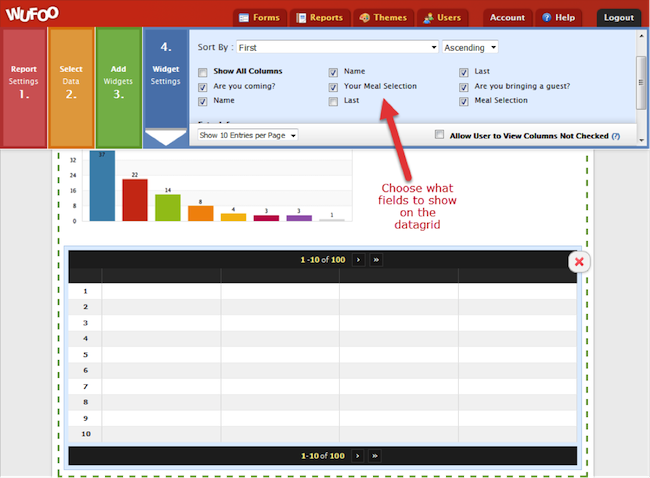Uncheck Are you bringing a guest? column

pos(464,87)
